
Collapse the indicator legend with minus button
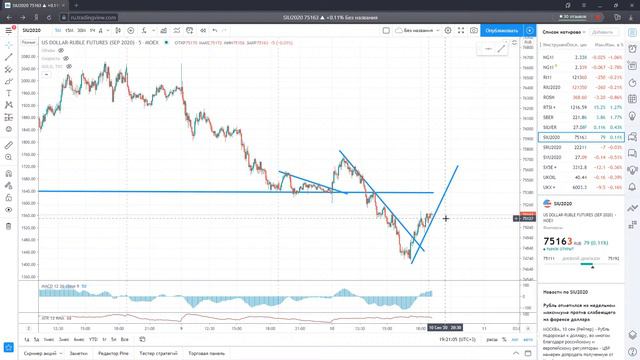(x=46, y=75)
